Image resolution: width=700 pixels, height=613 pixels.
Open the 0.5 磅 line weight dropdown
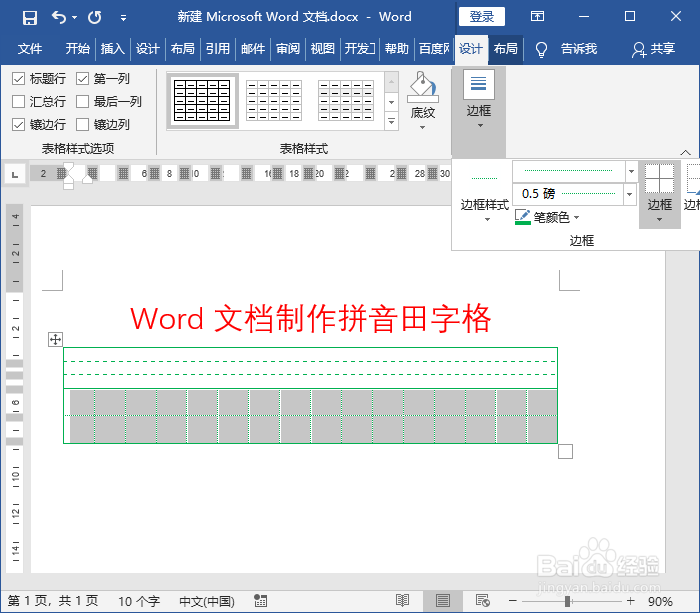(x=629, y=194)
